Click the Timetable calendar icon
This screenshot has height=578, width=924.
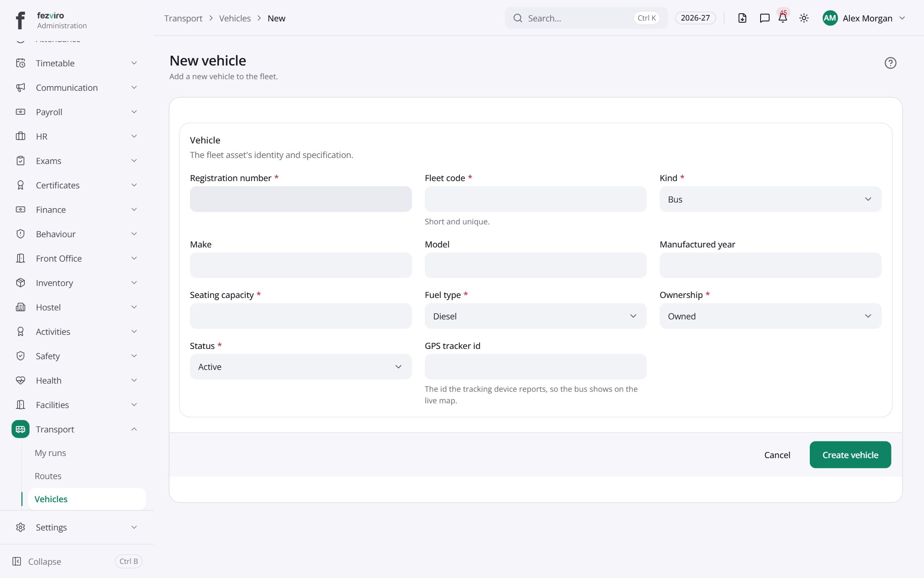click(x=21, y=63)
